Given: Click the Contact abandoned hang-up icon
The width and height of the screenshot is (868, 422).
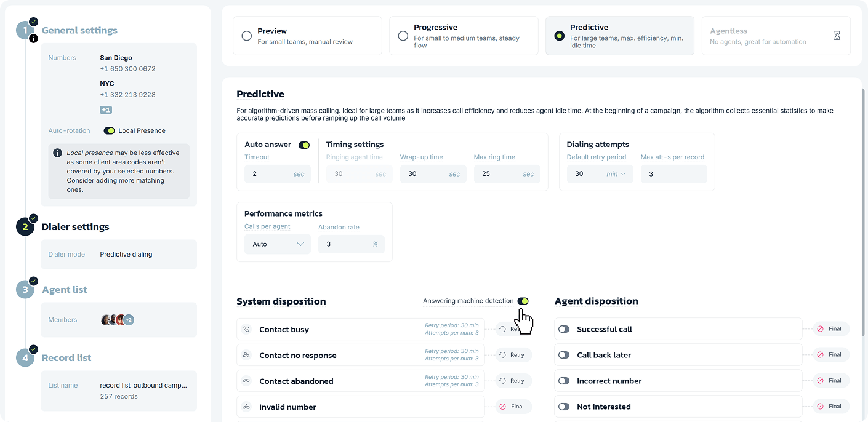Looking at the screenshot, I should [x=246, y=381].
